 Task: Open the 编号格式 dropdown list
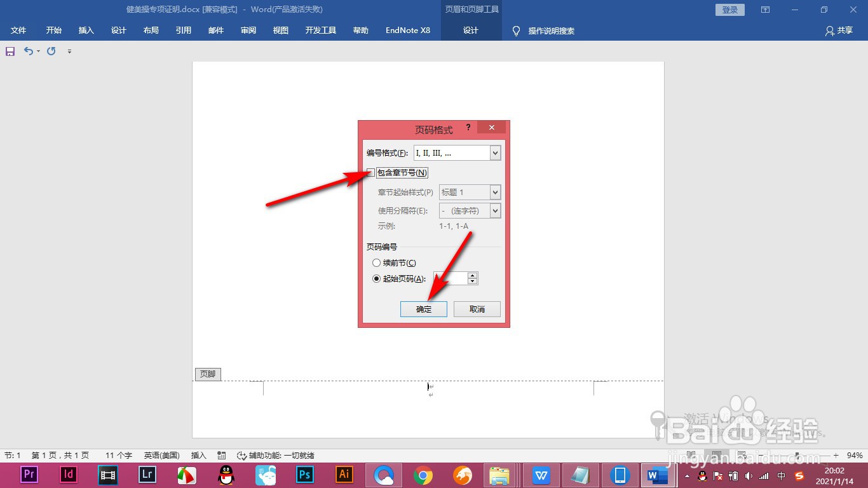click(x=496, y=153)
